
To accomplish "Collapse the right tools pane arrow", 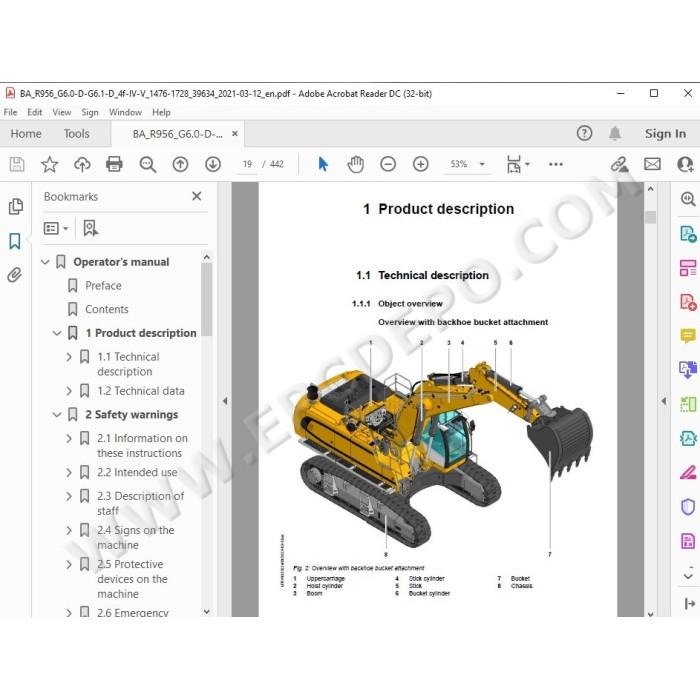I will [664, 401].
